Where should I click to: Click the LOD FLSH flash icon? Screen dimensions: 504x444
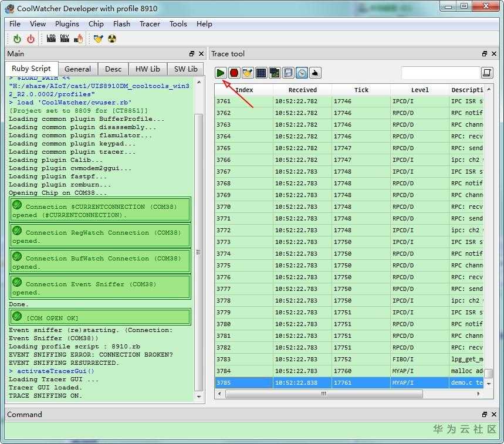click(x=51, y=39)
